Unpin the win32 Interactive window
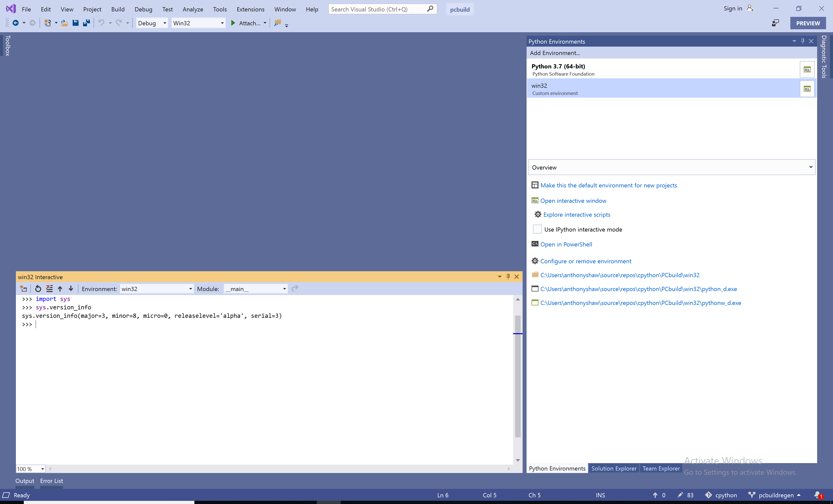Viewport: 833px width, 504px height. pyautogui.click(x=508, y=276)
